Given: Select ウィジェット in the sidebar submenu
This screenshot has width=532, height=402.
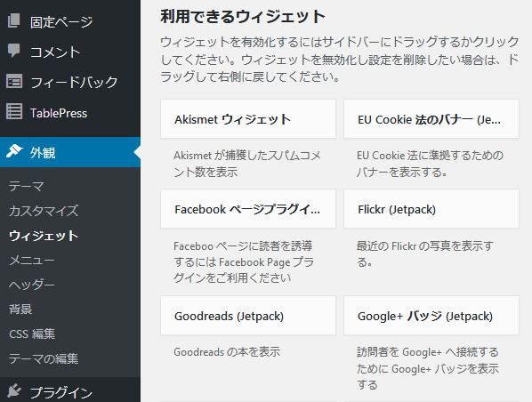Looking at the screenshot, I should click(44, 236).
